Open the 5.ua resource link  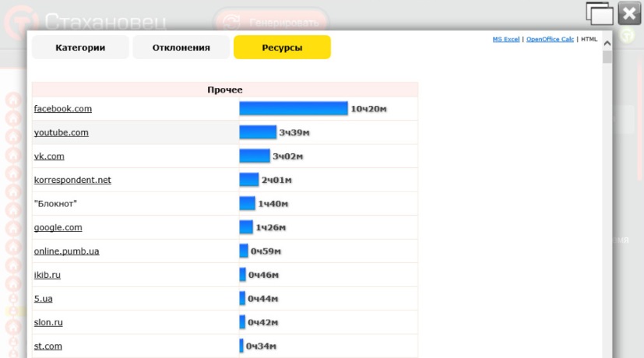coord(43,299)
